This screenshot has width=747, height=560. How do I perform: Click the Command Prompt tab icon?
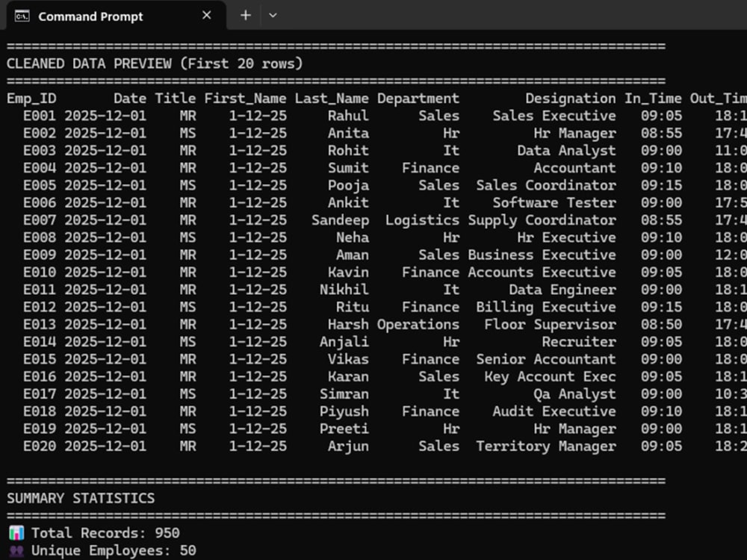point(22,16)
